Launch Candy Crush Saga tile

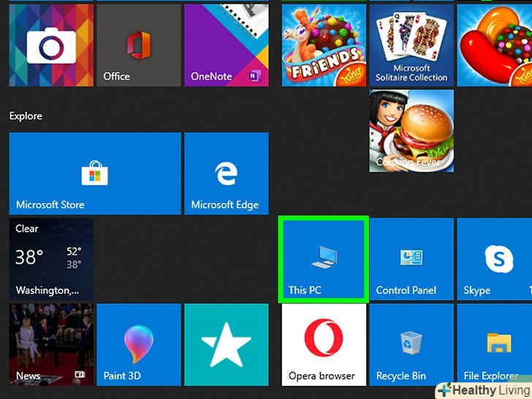pyautogui.click(x=494, y=45)
